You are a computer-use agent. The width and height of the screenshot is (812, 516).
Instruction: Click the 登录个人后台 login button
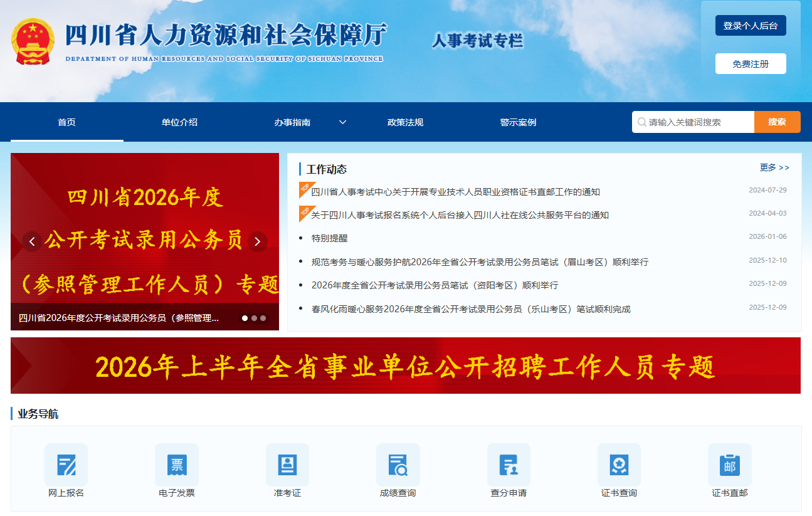click(x=750, y=26)
